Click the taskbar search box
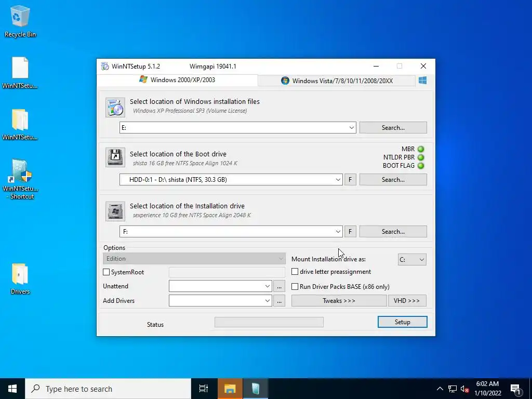Image resolution: width=532 pixels, height=399 pixels. pyautogui.click(x=108, y=389)
